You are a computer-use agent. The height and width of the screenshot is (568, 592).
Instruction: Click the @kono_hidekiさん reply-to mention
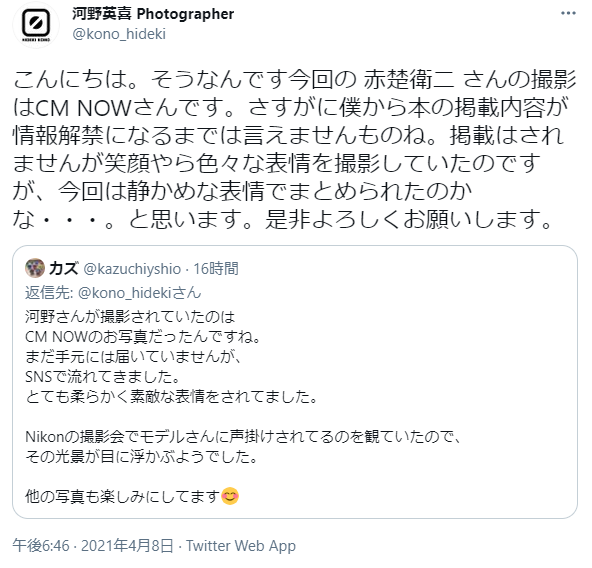[139, 293]
